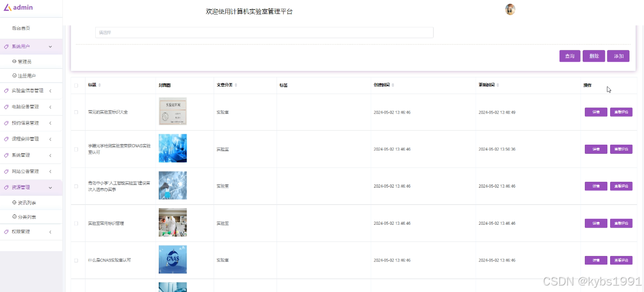644x292 pixels.
Task: Expand 网站公告管理 menu chevron
Action: coord(50,172)
